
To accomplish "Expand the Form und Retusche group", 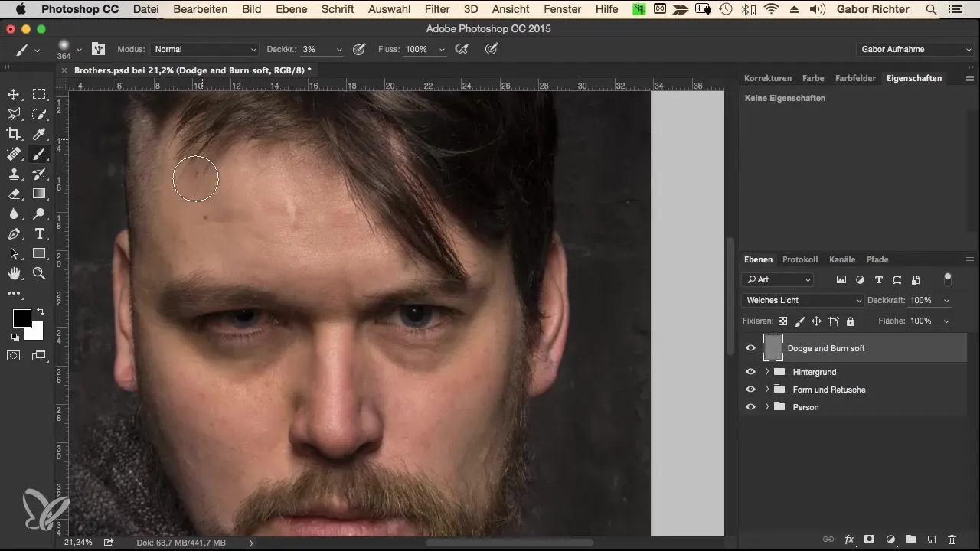I will pyautogui.click(x=767, y=390).
